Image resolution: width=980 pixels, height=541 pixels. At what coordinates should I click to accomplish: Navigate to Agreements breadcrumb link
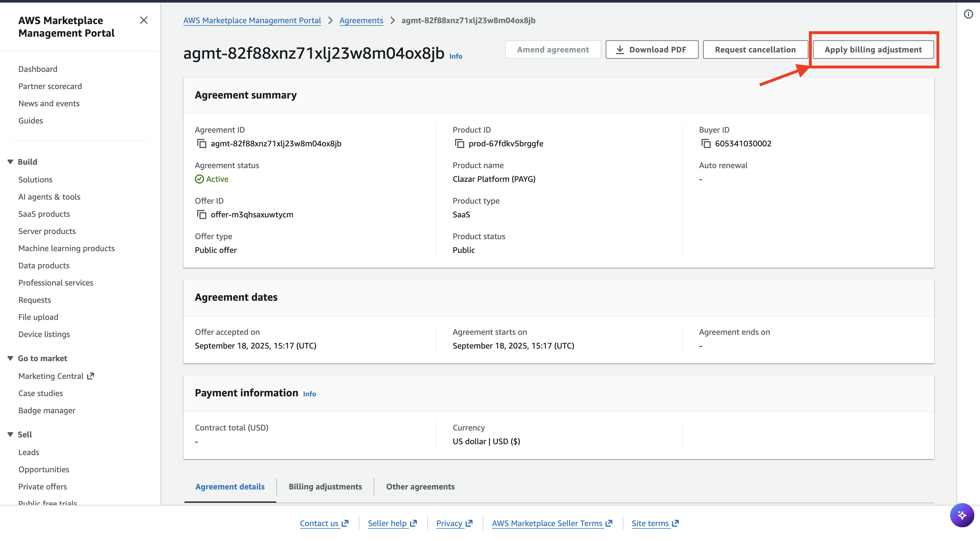(x=361, y=21)
